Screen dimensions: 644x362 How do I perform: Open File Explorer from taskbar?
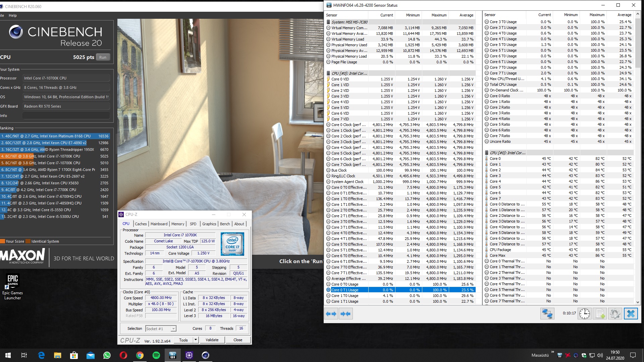point(58,355)
